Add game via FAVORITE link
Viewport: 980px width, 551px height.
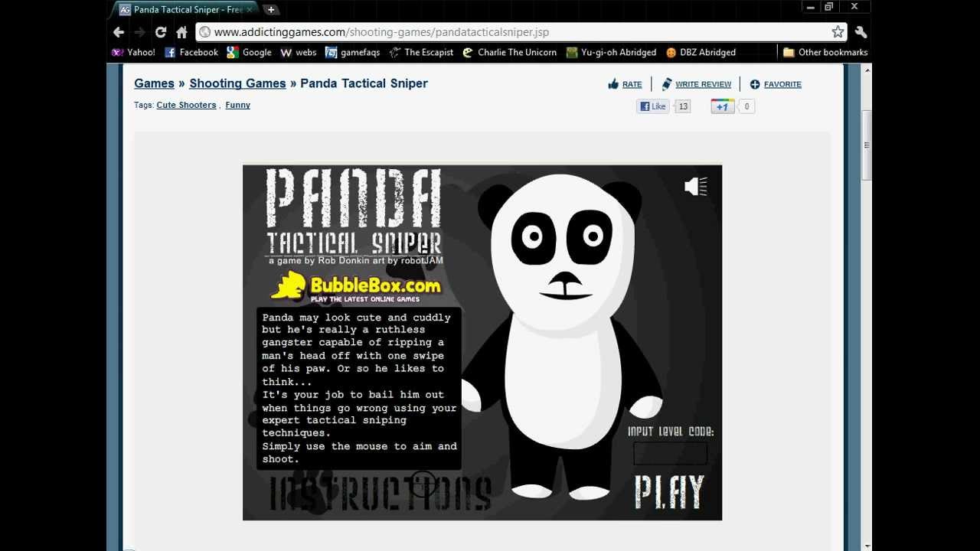[x=776, y=84]
